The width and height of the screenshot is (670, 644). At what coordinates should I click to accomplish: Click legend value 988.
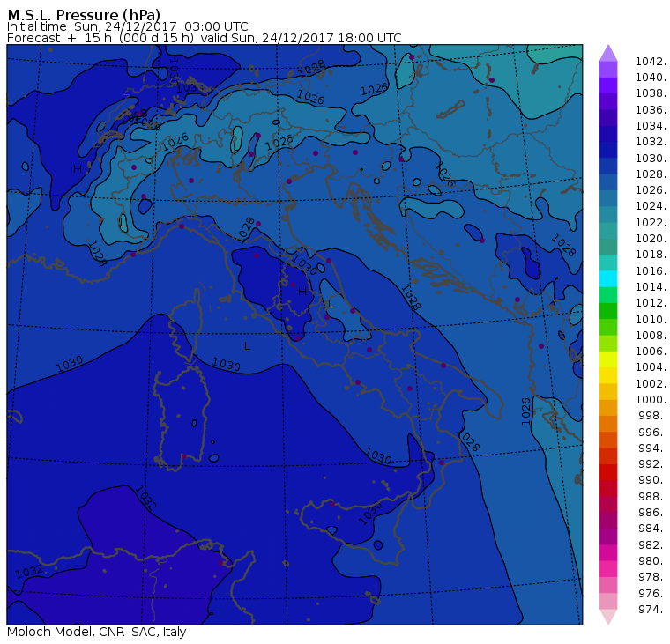coord(652,496)
